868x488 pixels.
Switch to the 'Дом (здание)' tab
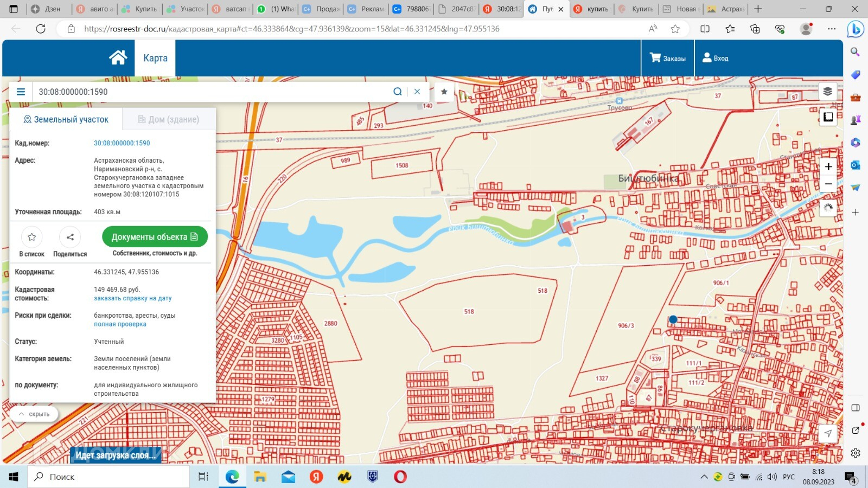169,119
